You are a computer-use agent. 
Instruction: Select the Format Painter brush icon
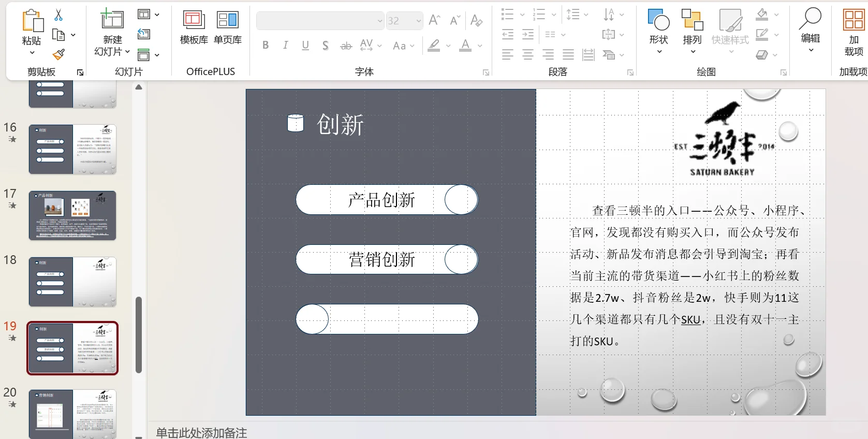coord(58,54)
